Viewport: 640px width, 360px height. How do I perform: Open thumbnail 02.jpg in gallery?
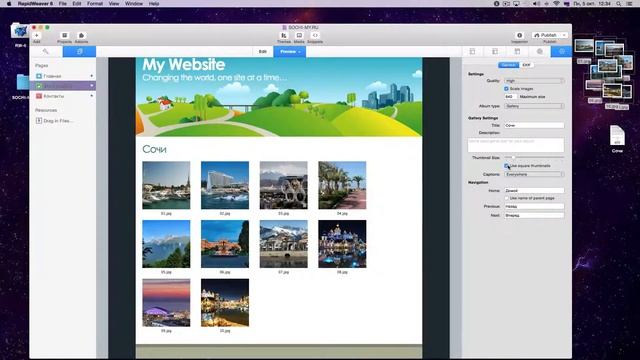click(225, 185)
